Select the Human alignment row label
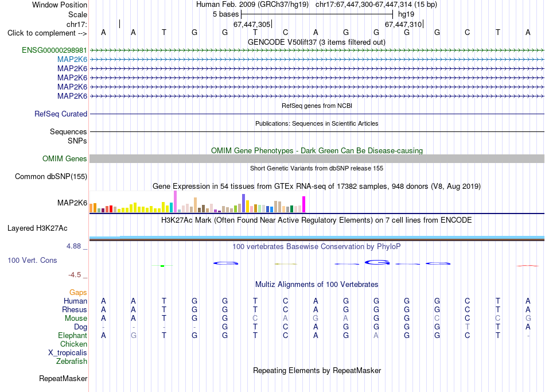The height and width of the screenshot is (392, 545). click(x=75, y=301)
